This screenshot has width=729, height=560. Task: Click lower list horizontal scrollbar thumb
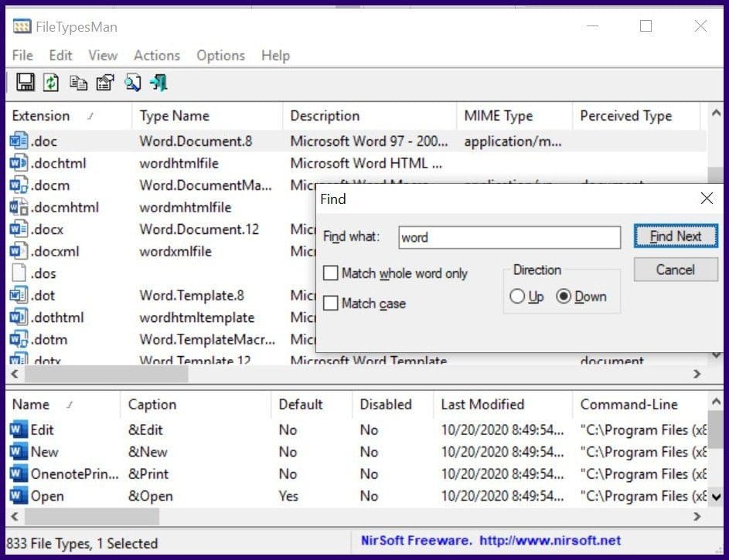pos(92,516)
